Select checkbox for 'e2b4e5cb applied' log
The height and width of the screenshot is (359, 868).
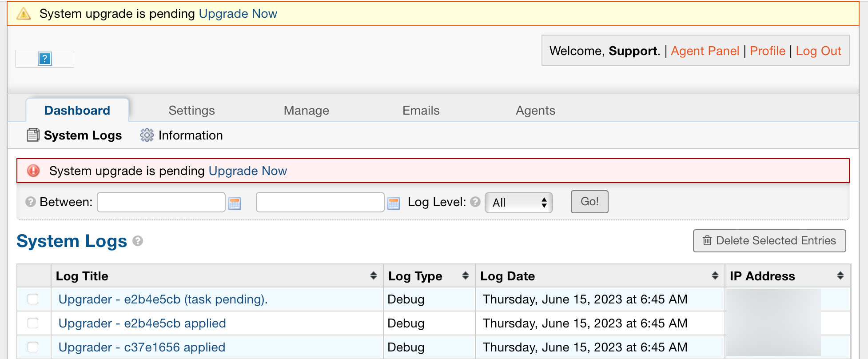click(33, 323)
